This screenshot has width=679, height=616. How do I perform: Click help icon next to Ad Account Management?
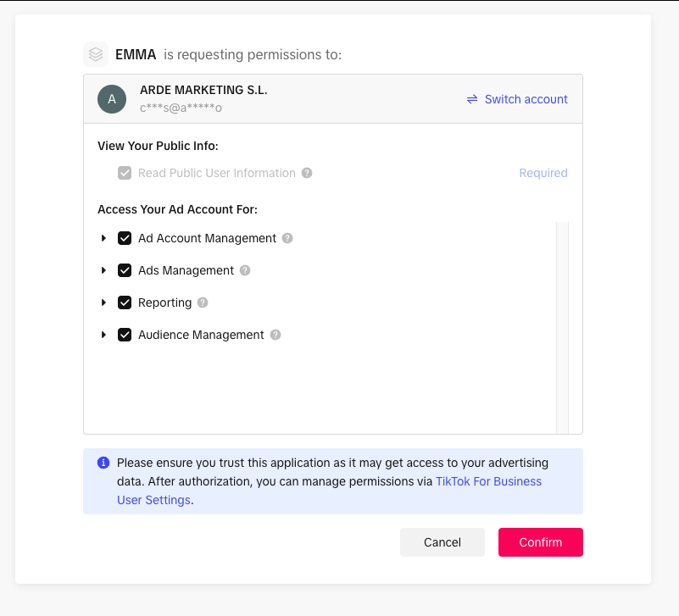(287, 238)
